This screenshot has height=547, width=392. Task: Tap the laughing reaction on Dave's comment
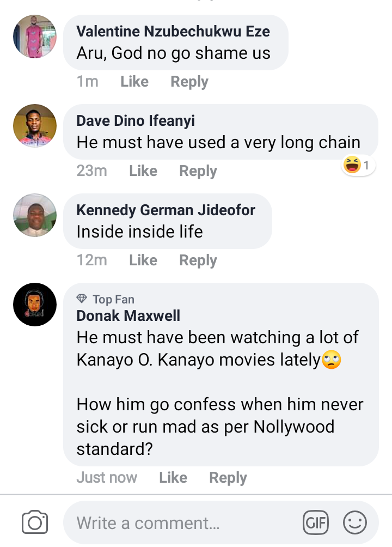point(359,165)
